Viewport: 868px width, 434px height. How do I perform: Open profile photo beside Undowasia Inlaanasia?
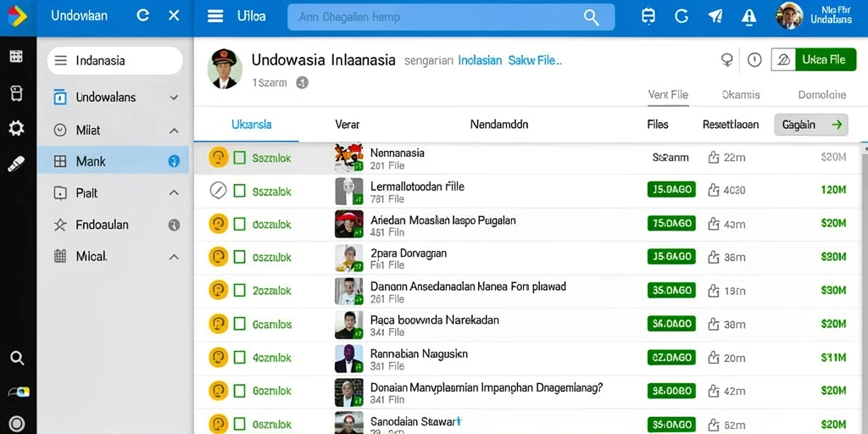224,70
